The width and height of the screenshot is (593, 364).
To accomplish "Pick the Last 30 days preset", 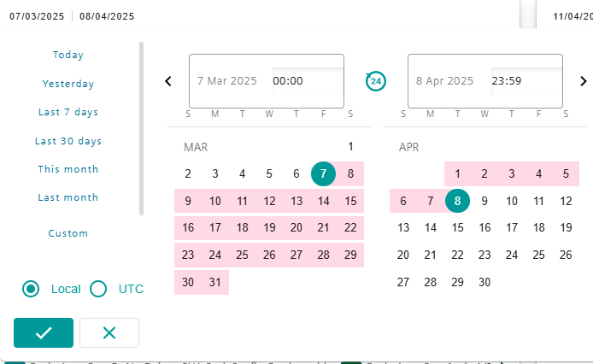I will 68,141.
